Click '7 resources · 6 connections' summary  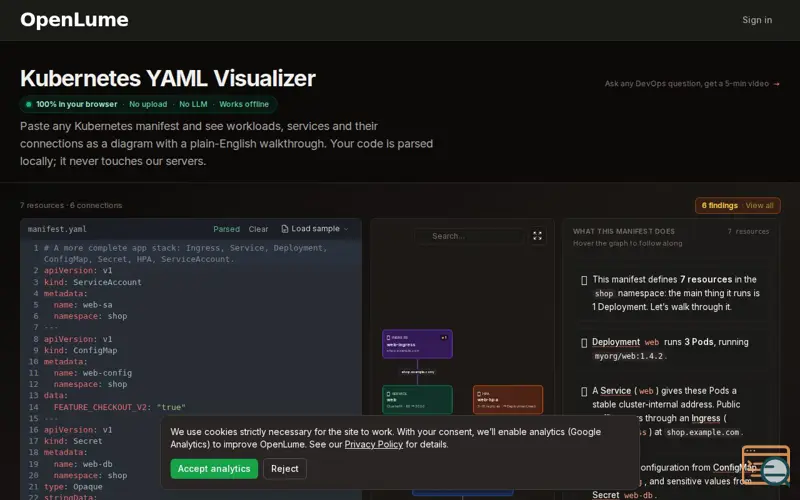(71, 205)
